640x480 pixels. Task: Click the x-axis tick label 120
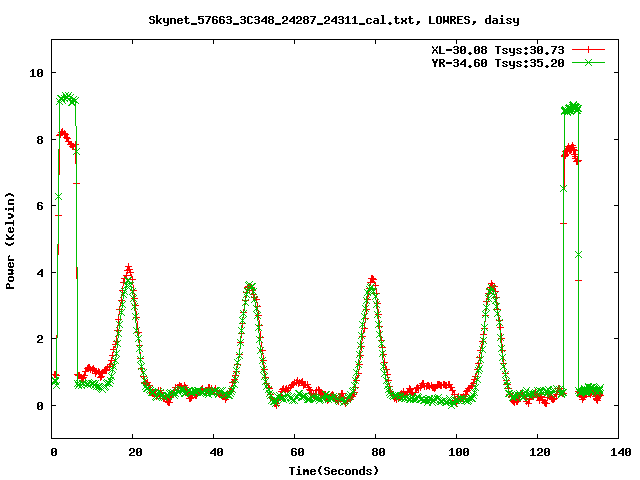[540, 452]
